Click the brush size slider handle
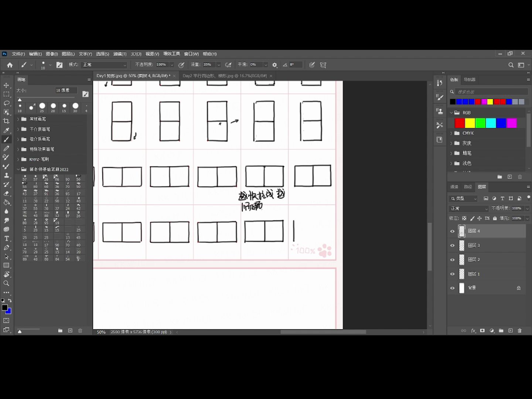Viewport: 532px width, 399px height. pyautogui.click(x=20, y=100)
